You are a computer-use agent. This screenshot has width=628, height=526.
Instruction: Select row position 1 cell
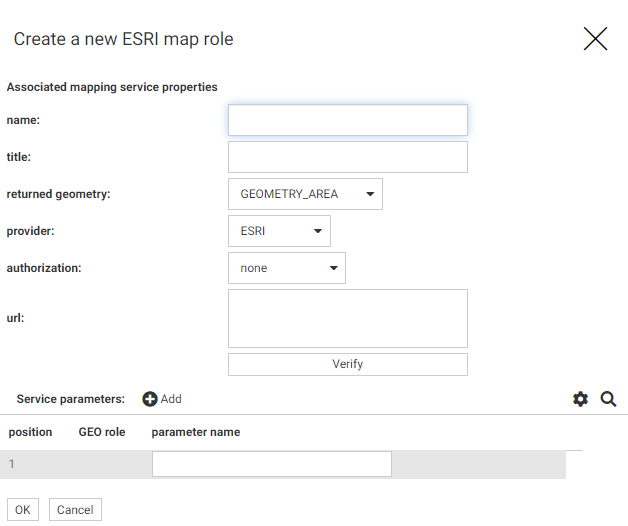[x=13, y=464]
